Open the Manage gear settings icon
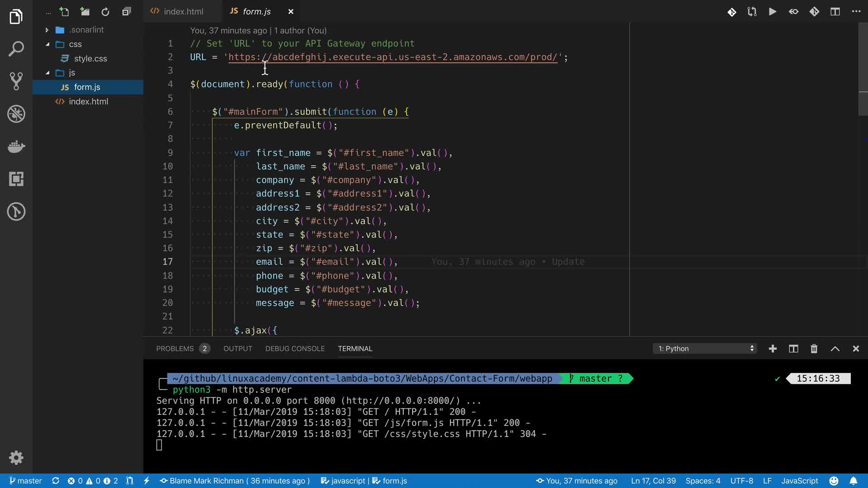The height and width of the screenshot is (488, 868). (16, 458)
